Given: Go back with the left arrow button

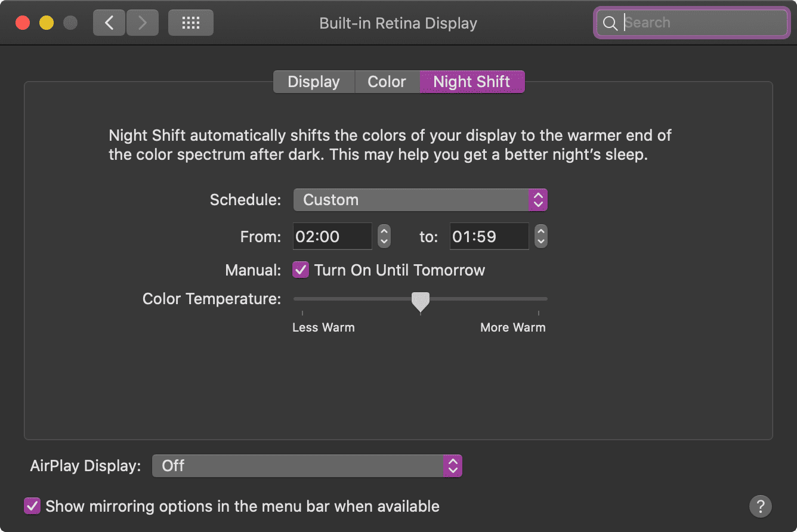Looking at the screenshot, I should tap(109, 23).
